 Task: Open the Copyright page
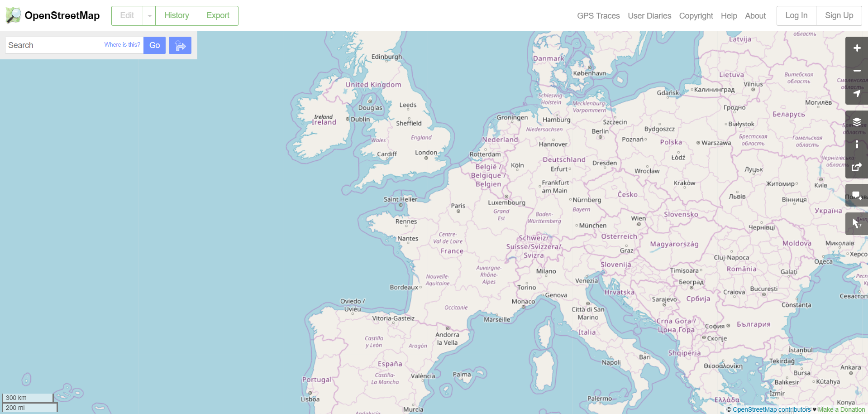point(696,16)
